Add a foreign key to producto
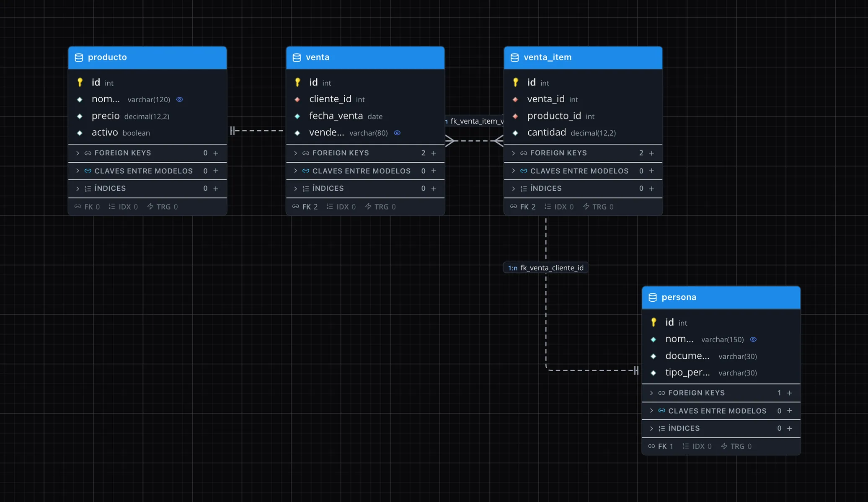Image resolution: width=868 pixels, height=502 pixels. pos(216,153)
